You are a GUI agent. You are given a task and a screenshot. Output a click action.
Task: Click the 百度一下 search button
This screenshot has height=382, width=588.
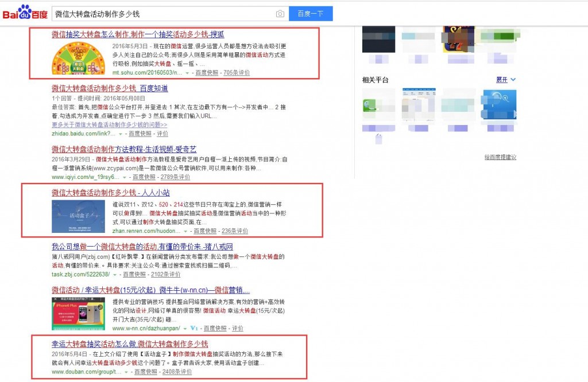pyautogui.click(x=311, y=14)
